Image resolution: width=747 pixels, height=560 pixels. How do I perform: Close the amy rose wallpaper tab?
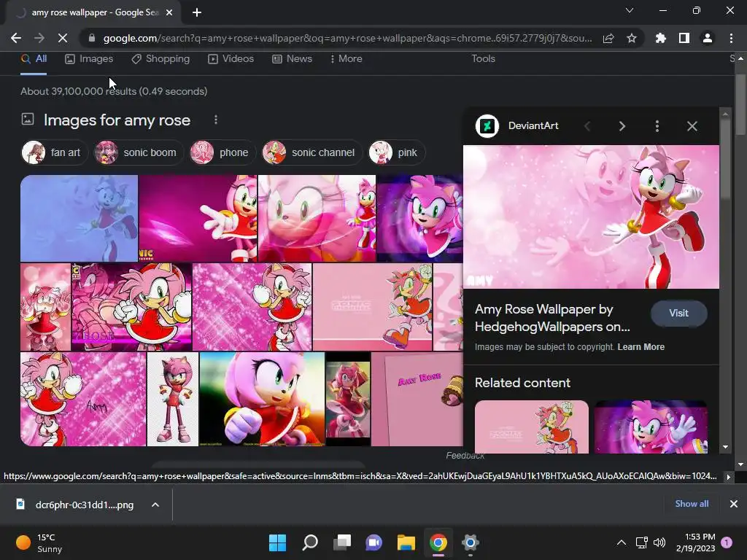tap(169, 12)
